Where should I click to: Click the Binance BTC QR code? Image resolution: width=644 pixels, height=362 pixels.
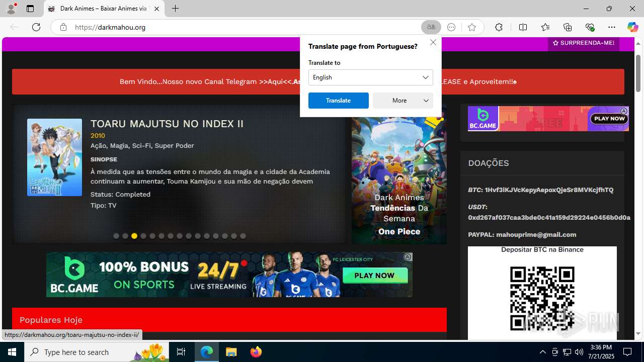tap(542, 299)
